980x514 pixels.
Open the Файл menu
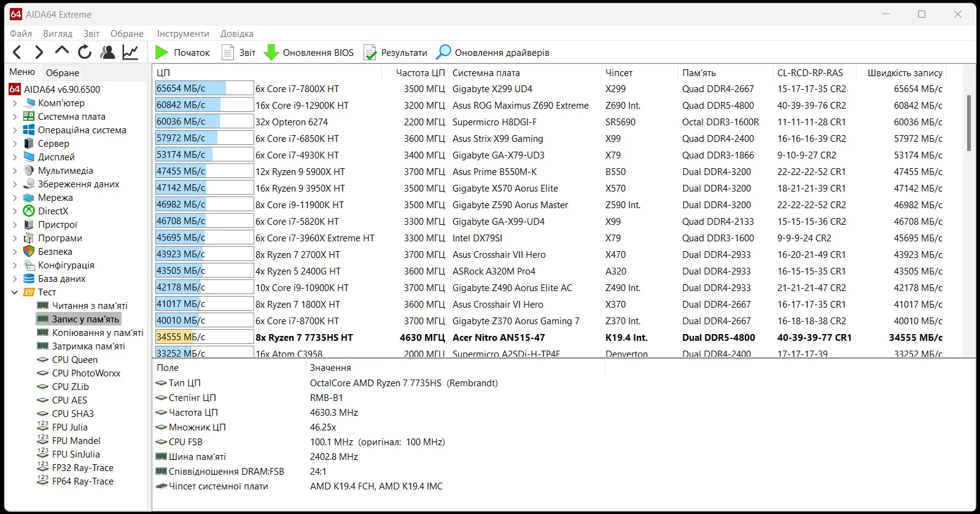pyautogui.click(x=21, y=34)
